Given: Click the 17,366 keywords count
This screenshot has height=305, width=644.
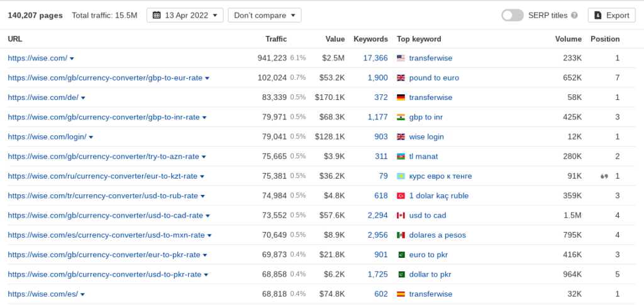Looking at the screenshot, I should 375,58.
